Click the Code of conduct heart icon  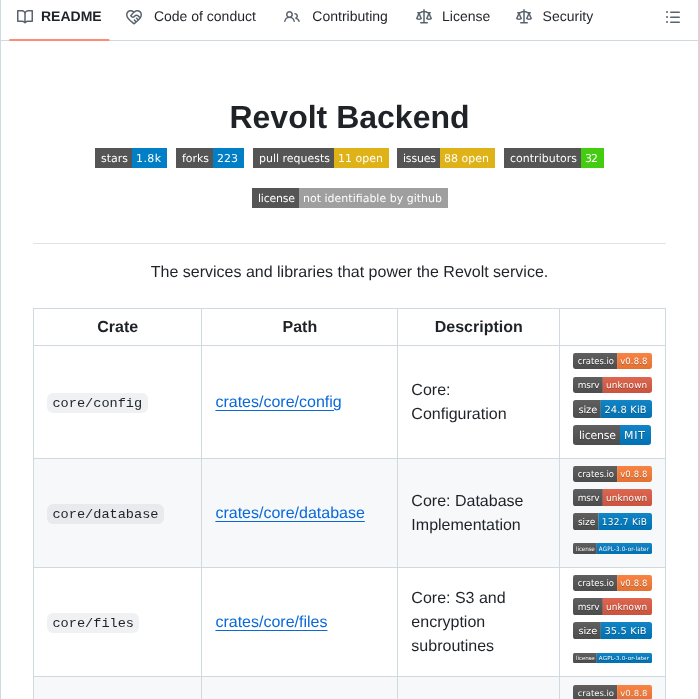134,17
